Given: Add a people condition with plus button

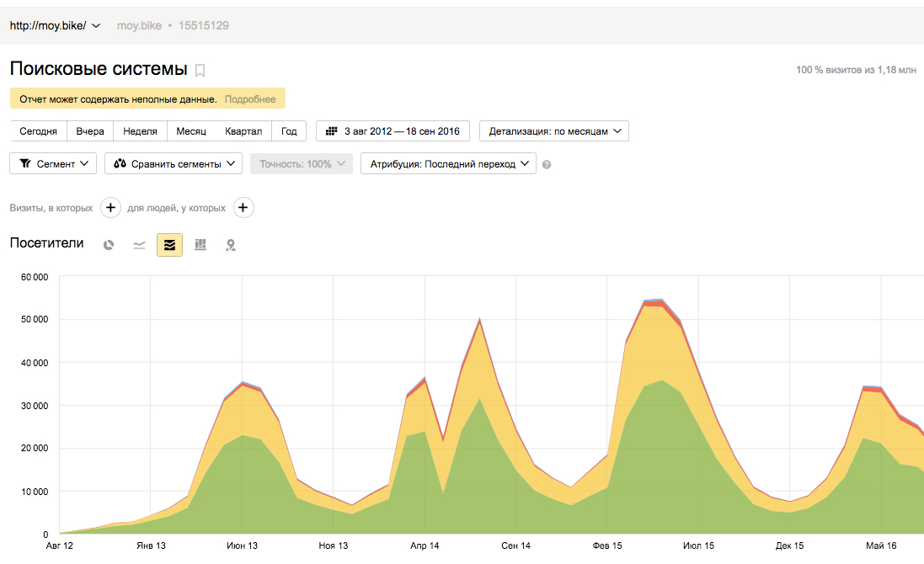Looking at the screenshot, I should [x=243, y=208].
